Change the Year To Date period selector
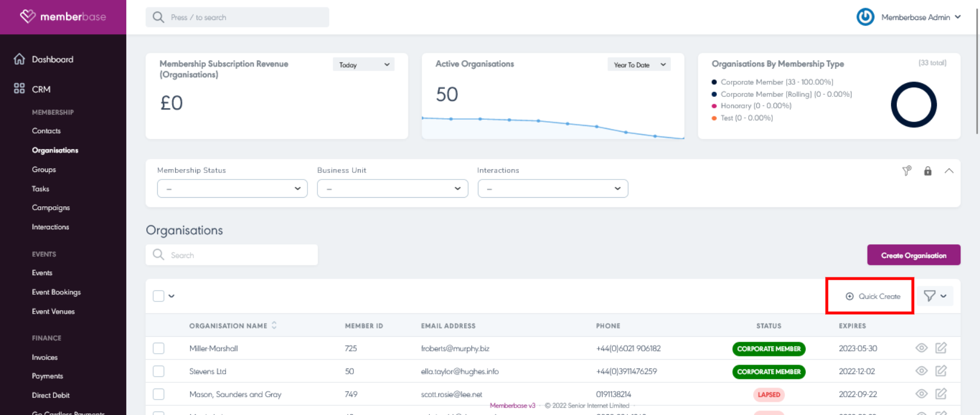The height and width of the screenshot is (415, 980). (639, 65)
